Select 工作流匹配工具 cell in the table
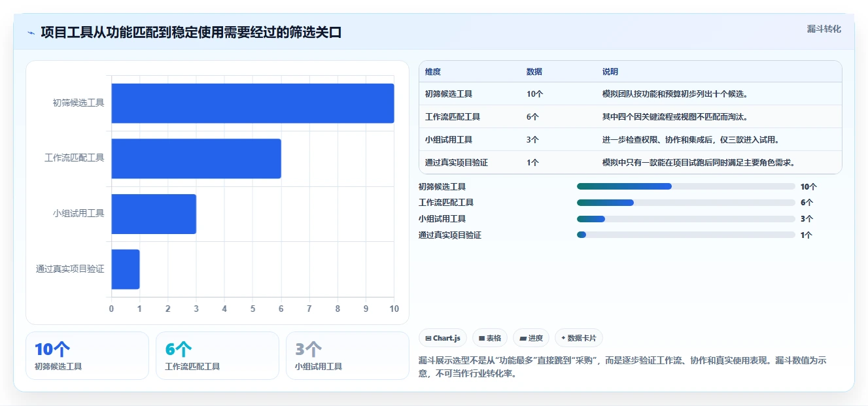Image resolution: width=868 pixels, height=406 pixels. click(453, 117)
